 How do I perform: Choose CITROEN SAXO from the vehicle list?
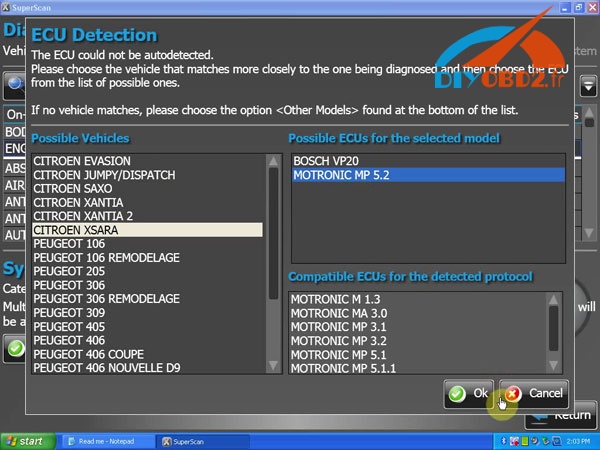(147, 189)
